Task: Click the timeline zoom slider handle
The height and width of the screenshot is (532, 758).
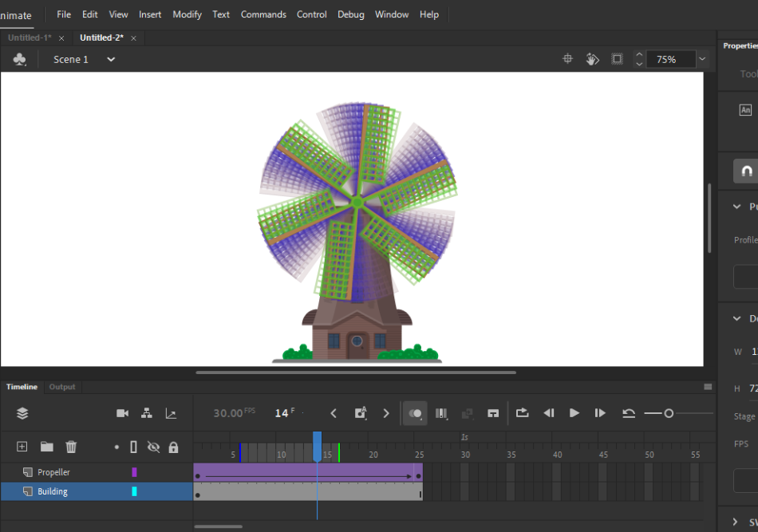Action: pos(669,414)
